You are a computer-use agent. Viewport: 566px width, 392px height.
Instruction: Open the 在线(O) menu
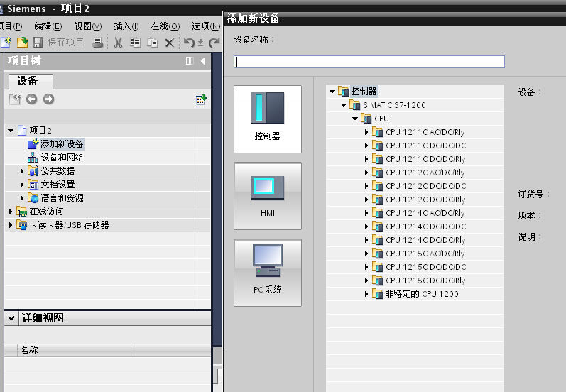pyautogui.click(x=165, y=26)
